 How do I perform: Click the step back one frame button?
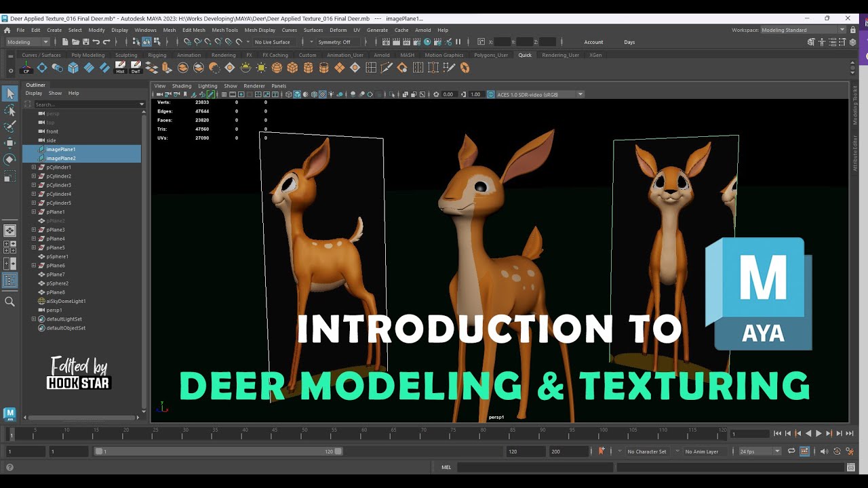(787, 433)
